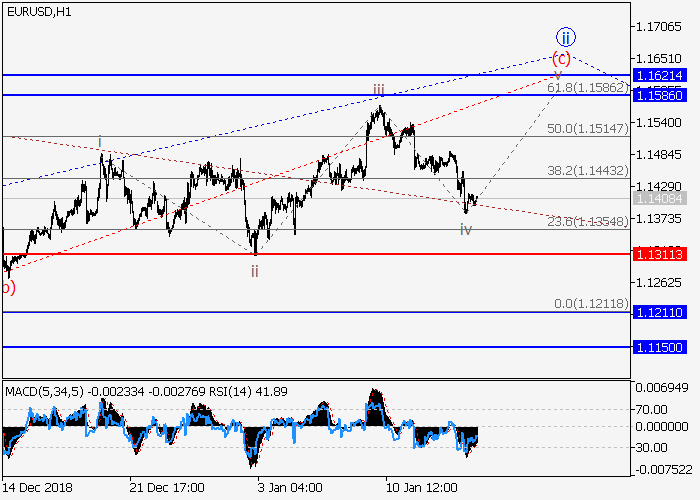Select the wave i label near the first peak
Screen dimensions: 700x500
(x=100, y=141)
